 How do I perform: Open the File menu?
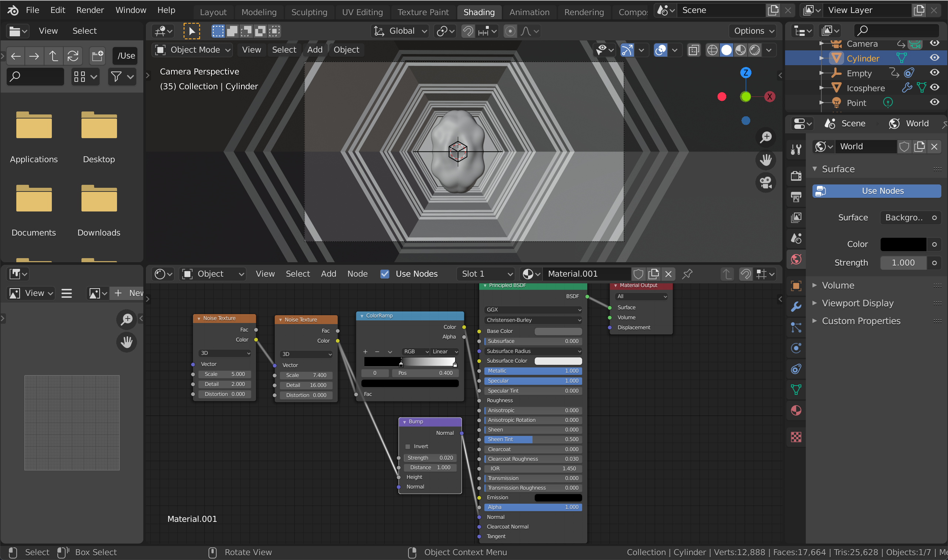coord(33,10)
